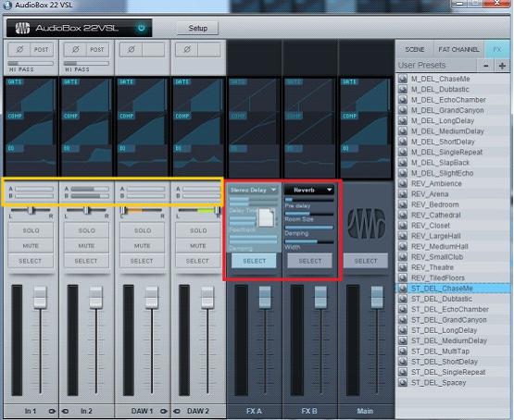Viewport: 514px width, 420px height.
Task: Mute the DAW 2 channel
Action: tap(197, 246)
